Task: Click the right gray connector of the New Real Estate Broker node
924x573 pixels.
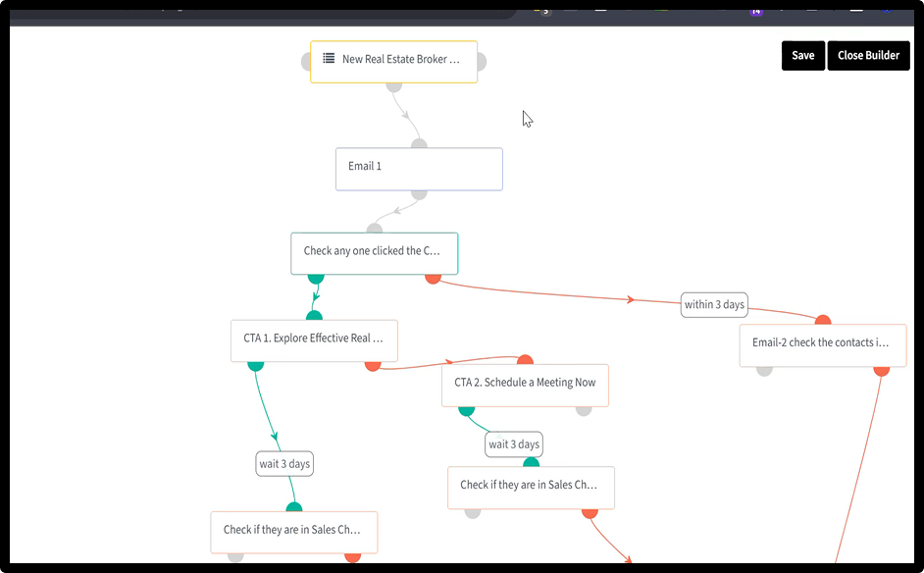Action: (x=482, y=61)
